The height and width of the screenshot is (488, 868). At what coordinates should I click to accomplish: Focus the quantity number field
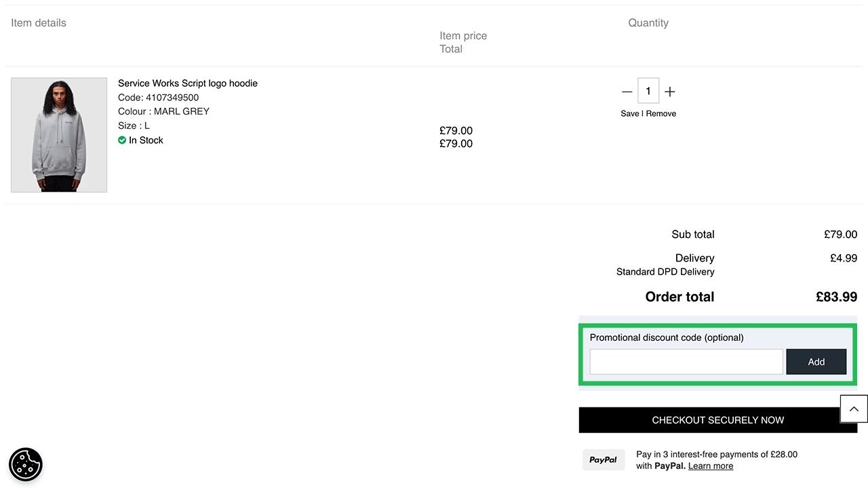648,91
